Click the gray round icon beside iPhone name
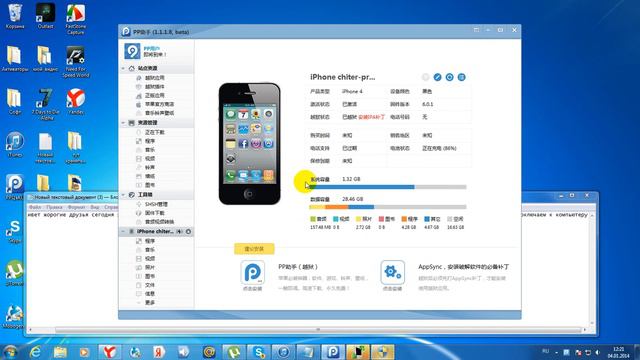Viewport: 640px width, 360px height. [x=425, y=77]
